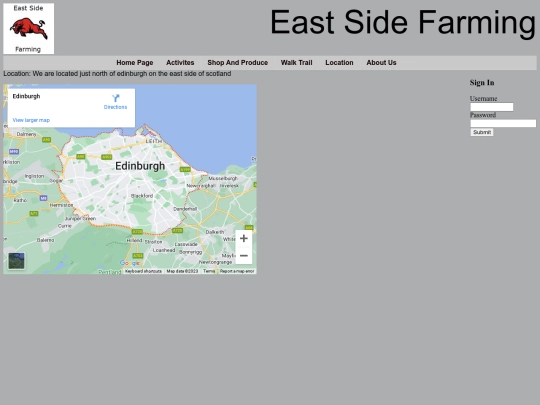Click the Ingliston map label
The height and width of the screenshot is (405, 540).
click(x=34, y=176)
